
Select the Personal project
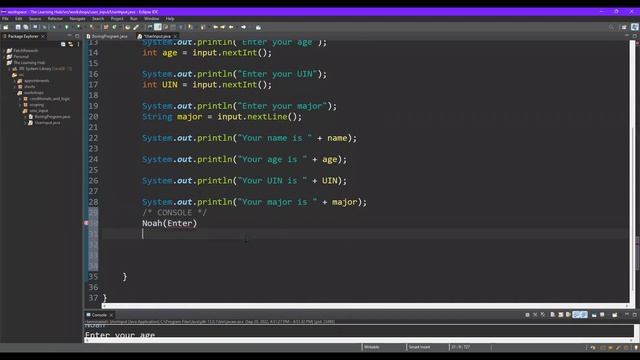(x=21, y=57)
